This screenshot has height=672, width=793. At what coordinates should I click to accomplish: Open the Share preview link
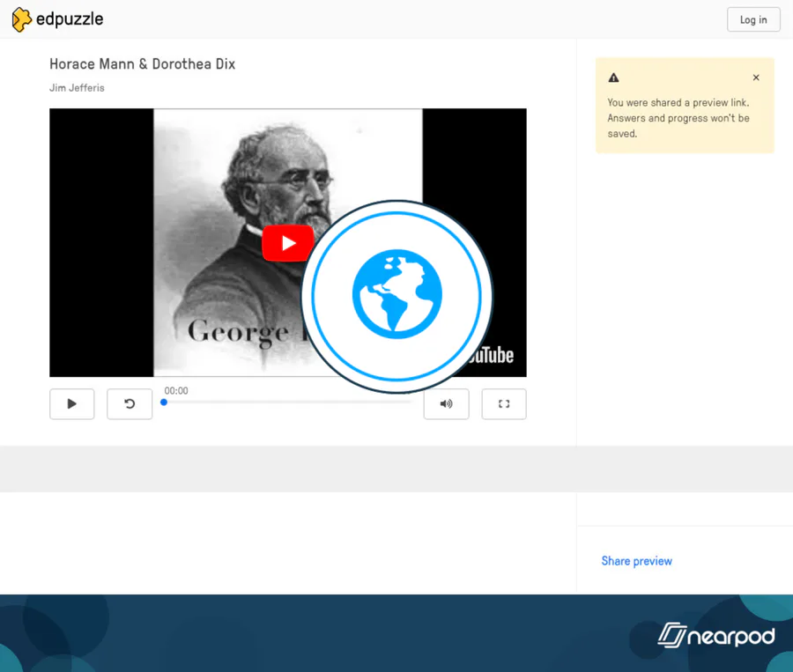tap(636, 561)
